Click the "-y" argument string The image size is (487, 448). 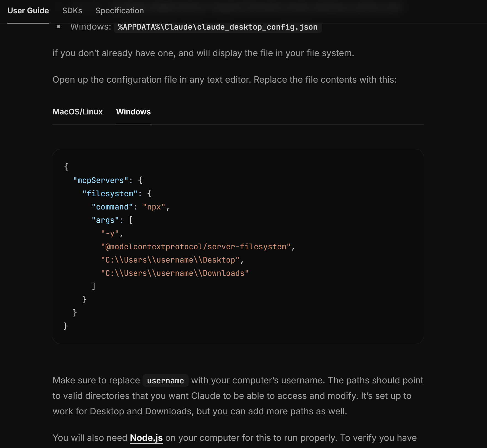click(x=110, y=233)
